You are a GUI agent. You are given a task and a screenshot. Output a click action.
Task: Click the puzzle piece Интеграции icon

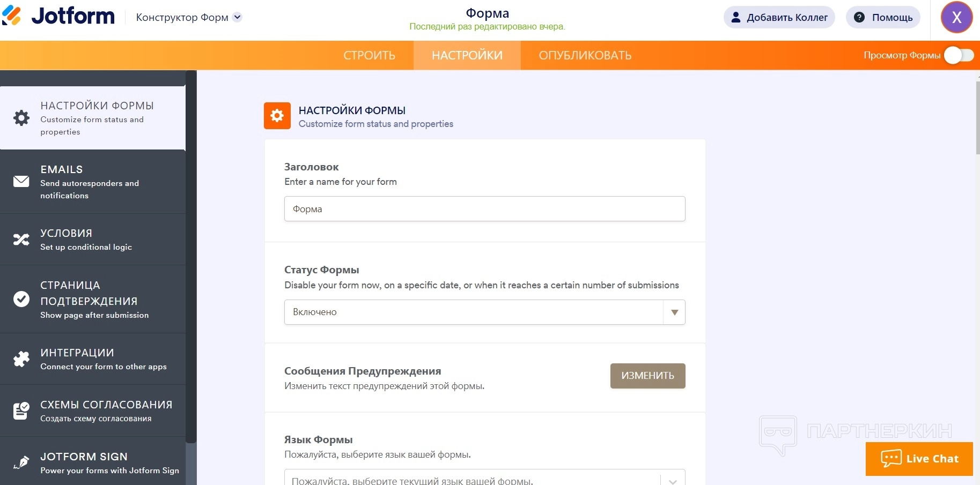21,359
